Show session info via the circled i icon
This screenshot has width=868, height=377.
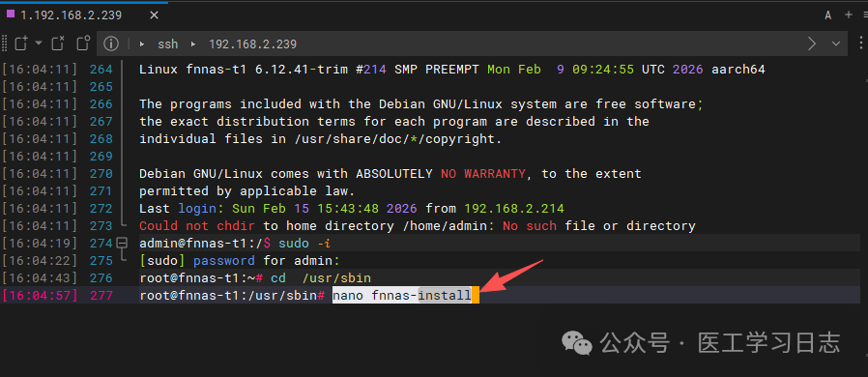click(111, 43)
